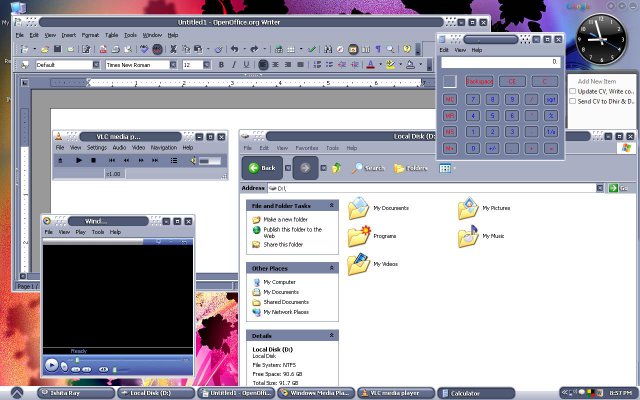Click the Save icon in Writer toolbar
640x400 pixels.
point(58,49)
